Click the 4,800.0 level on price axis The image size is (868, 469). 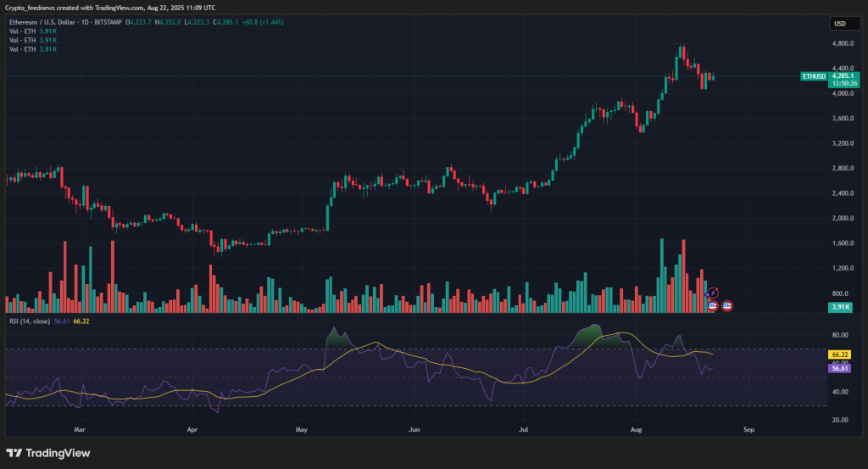point(842,43)
